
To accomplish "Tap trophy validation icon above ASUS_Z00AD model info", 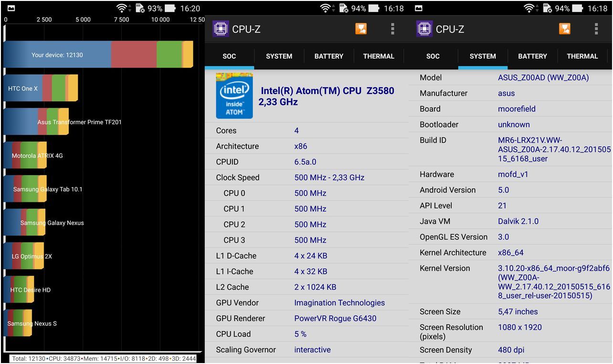I will pos(564,29).
